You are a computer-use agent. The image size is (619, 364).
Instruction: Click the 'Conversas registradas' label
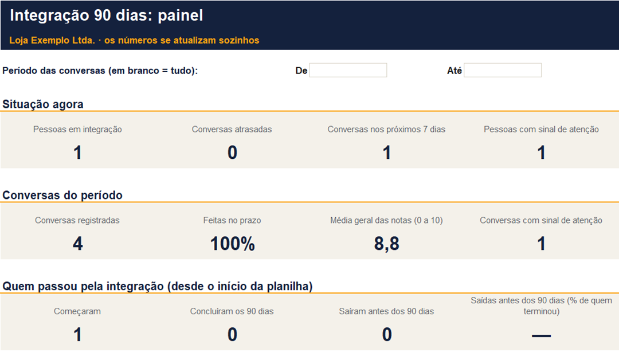[x=77, y=220]
